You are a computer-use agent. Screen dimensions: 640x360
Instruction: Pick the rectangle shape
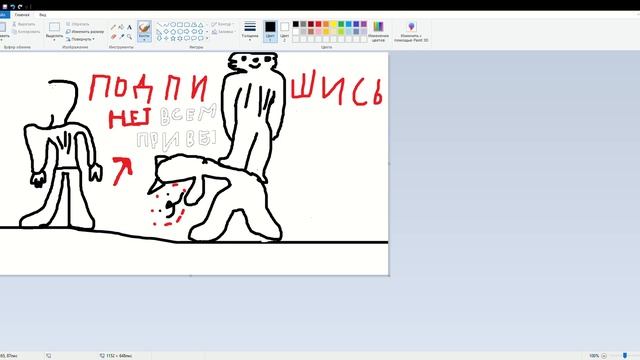pyautogui.click(x=180, y=24)
